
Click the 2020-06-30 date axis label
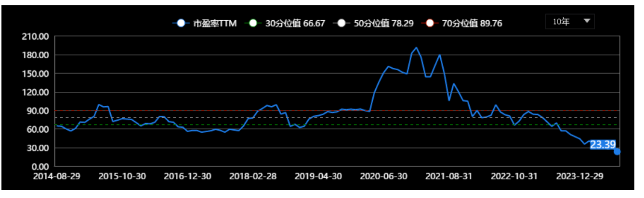[384, 176]
